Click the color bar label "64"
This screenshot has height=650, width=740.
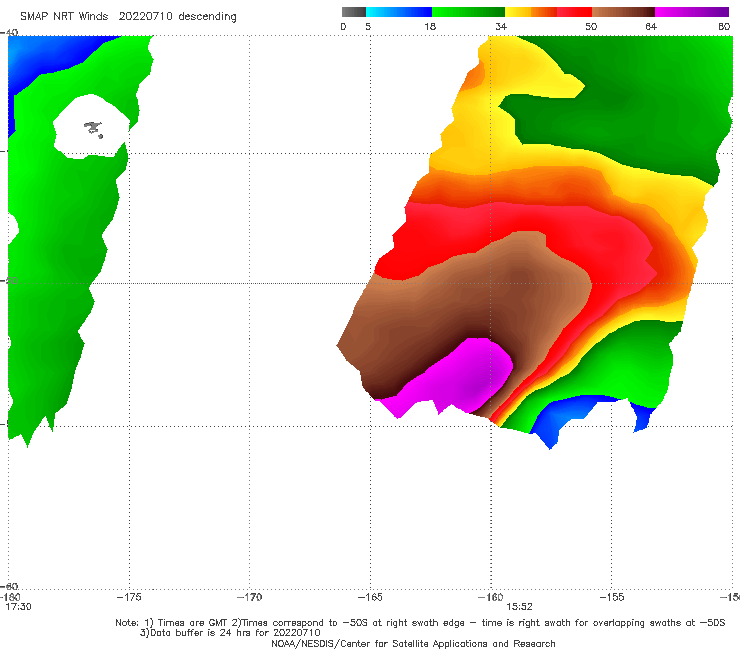point(651,26)
